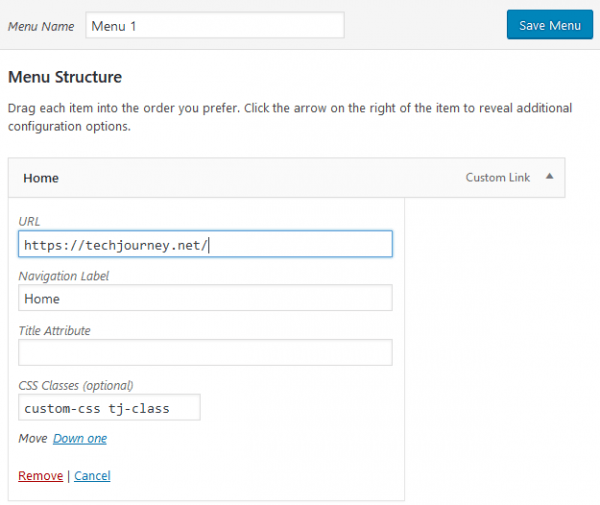Remove the Home menu item
The height and width of the screenshot is (505, 600).
click(x=41, y=476)
